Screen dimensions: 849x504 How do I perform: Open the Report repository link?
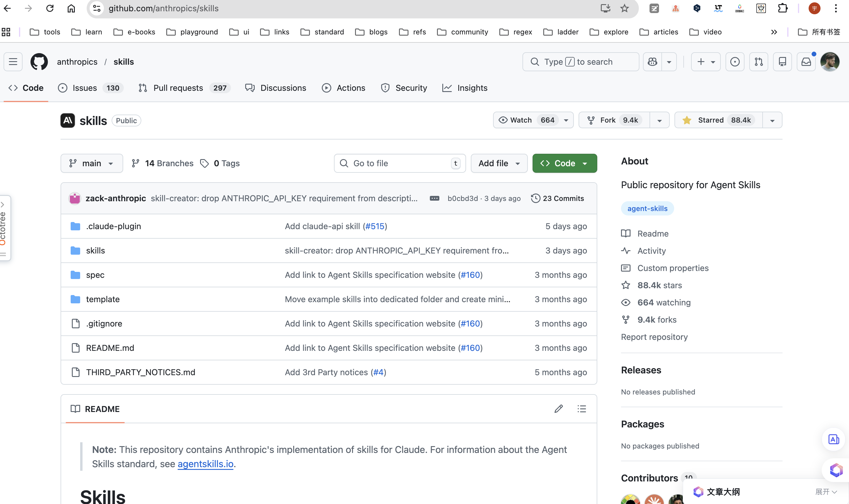(x=654, y=337)
